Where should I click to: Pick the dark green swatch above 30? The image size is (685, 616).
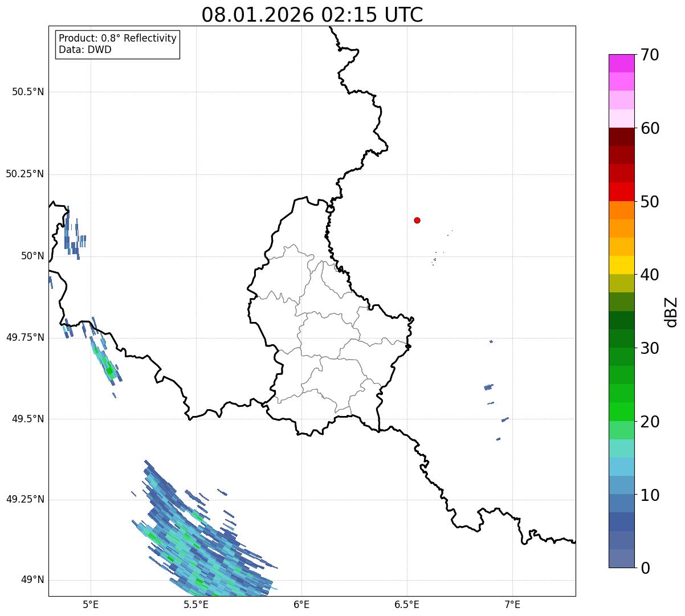(621, 338)
